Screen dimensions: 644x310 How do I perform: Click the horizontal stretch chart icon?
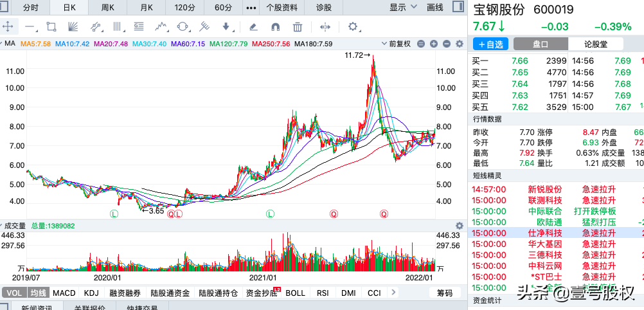(325, 27)
